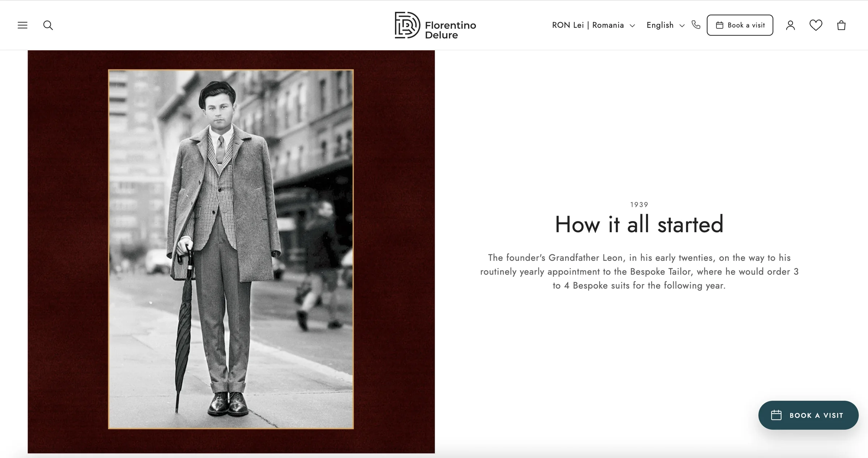Click the vintage photo of Grandfather Leon
Screen dimensions: 868x458
click(x=231, y=249)
